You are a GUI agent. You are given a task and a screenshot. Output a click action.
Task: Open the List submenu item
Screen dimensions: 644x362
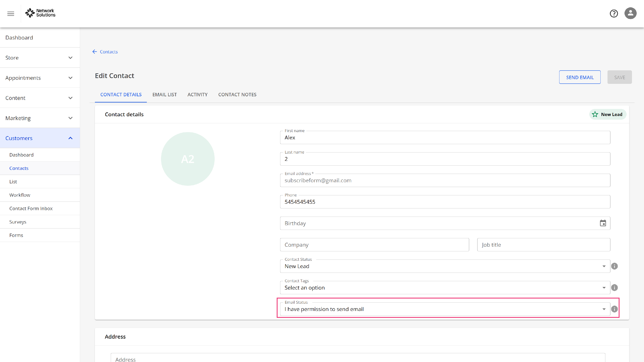40,182
